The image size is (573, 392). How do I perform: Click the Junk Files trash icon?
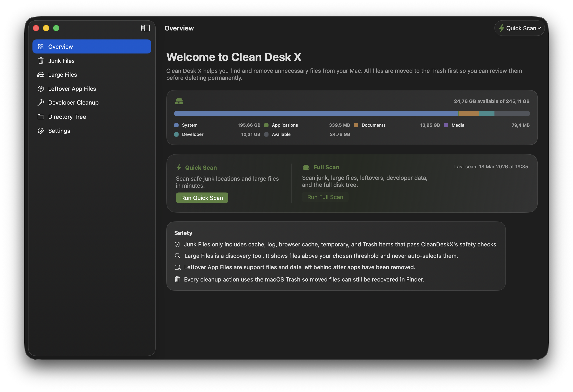point(41,61)
